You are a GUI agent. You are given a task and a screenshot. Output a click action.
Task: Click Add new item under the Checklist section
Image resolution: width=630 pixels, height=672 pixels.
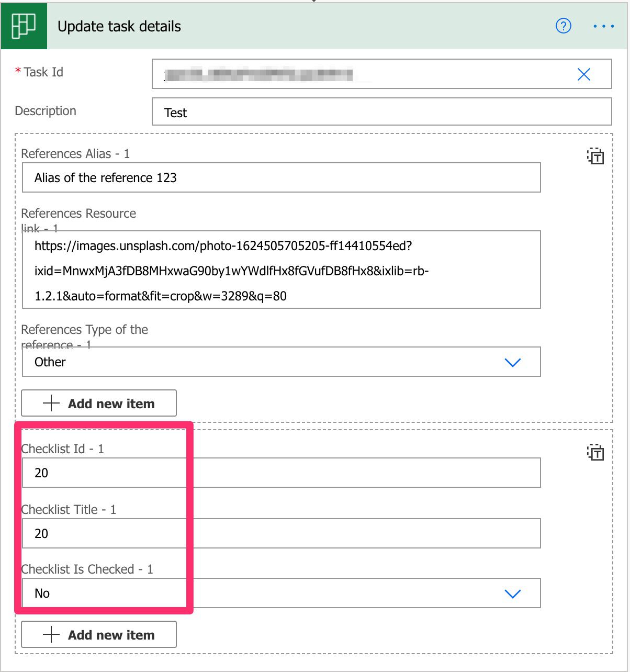(x=110, y=634)
